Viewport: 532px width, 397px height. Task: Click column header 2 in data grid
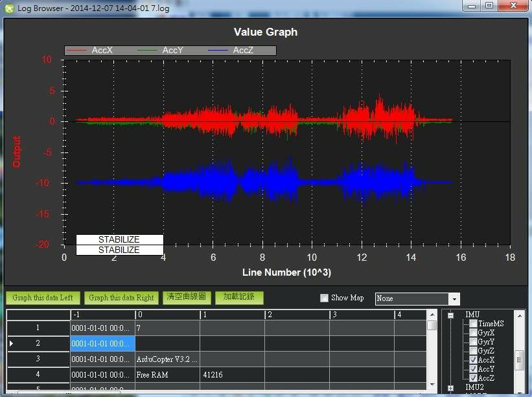coord(297,315)
